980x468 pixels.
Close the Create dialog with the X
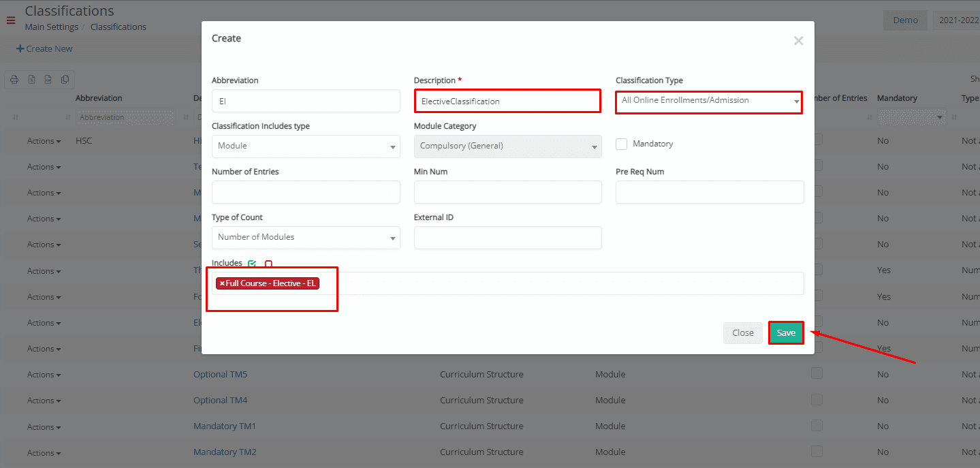[798, 41]
